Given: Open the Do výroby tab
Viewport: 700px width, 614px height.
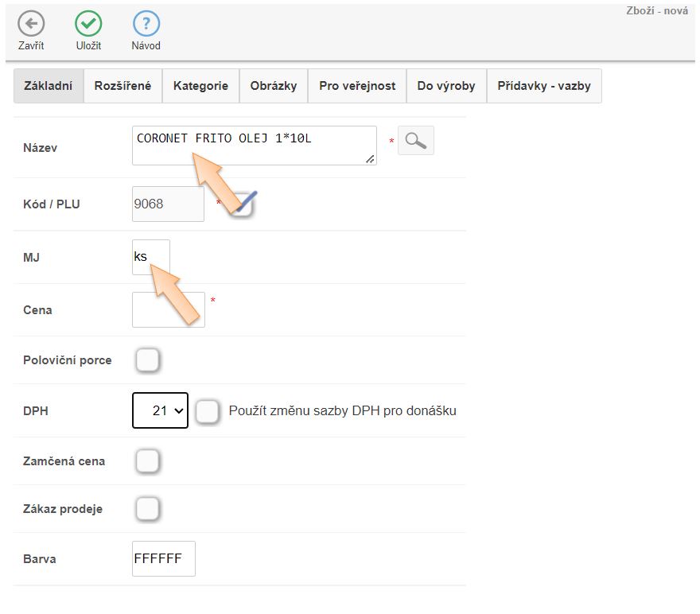Looking at the screenshot, I should pyautogui.click(x=446, y=86).
